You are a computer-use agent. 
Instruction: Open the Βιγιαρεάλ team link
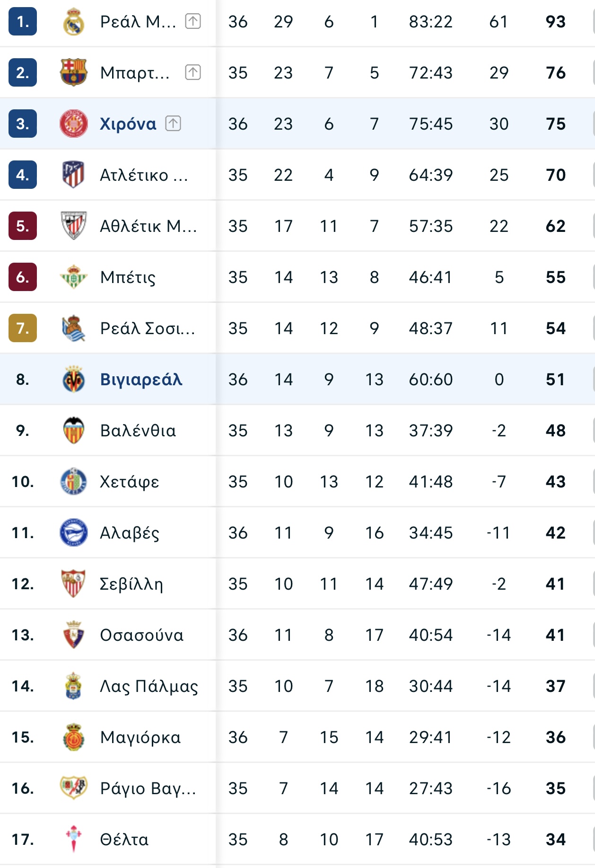[141, 380]
